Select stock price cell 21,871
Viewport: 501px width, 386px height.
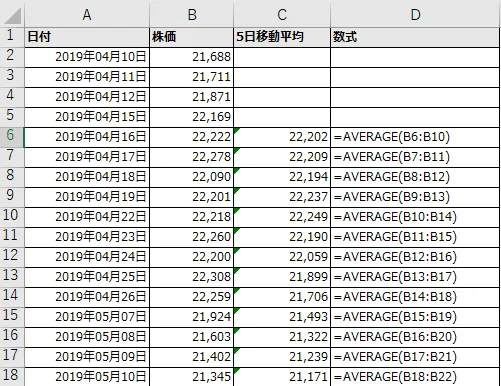(192, 97)
